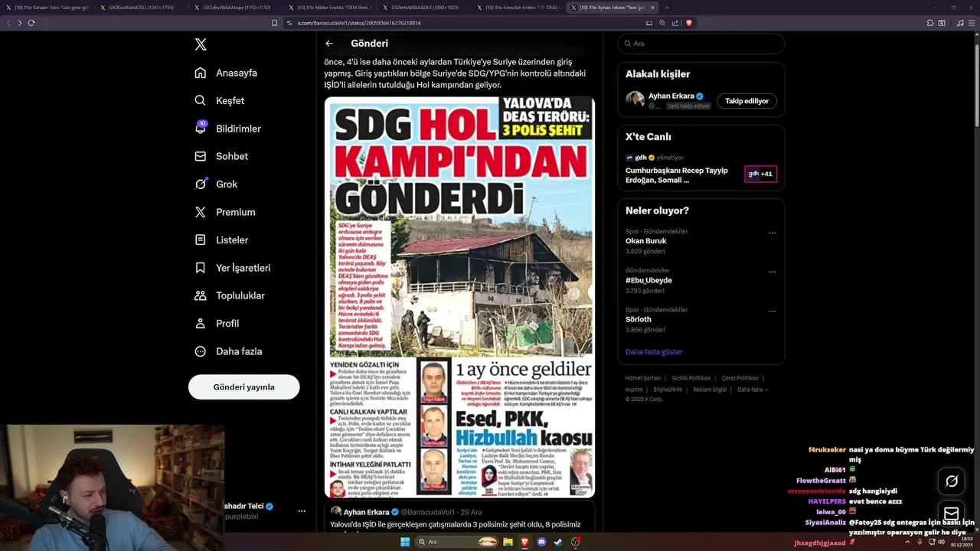980x551 pixels.
Task: Open volume control in system tray
Action: click(941, 542)
